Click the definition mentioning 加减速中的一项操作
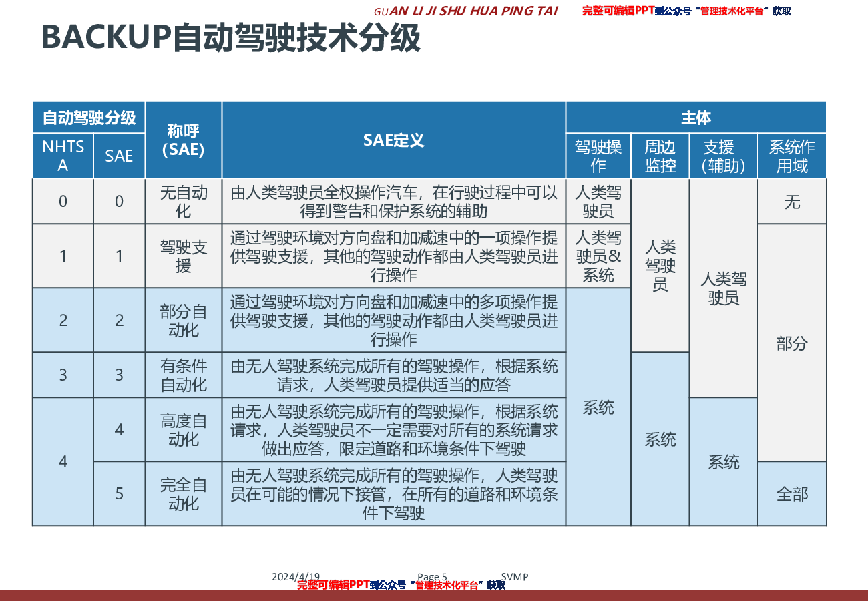The height and width of the screenshot is (601, 868). click(393, 256)
